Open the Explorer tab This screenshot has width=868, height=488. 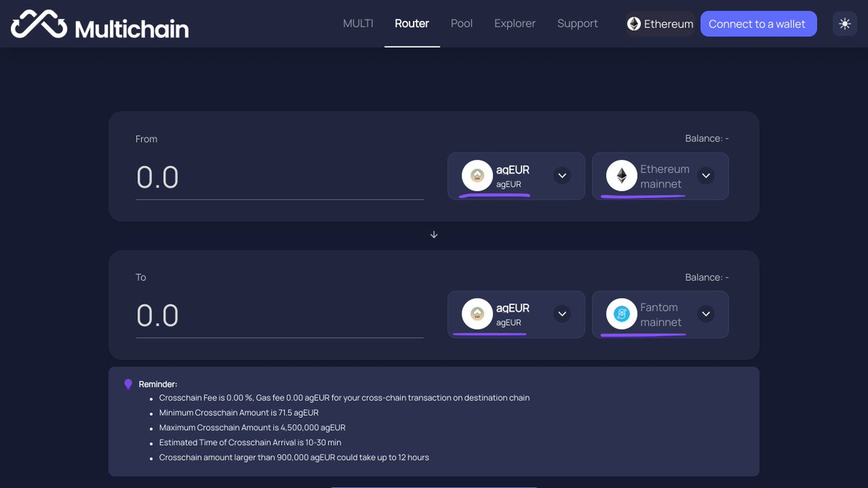(x=515, y=24)
